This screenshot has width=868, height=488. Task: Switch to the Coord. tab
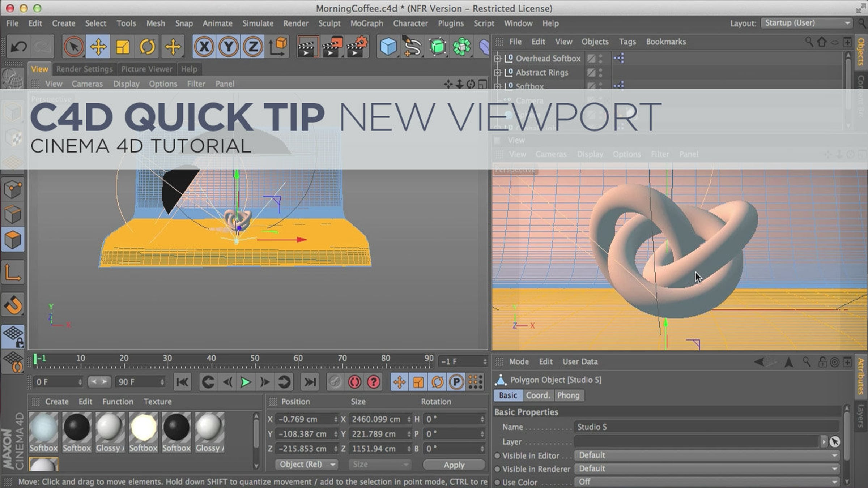pos(538,395)
